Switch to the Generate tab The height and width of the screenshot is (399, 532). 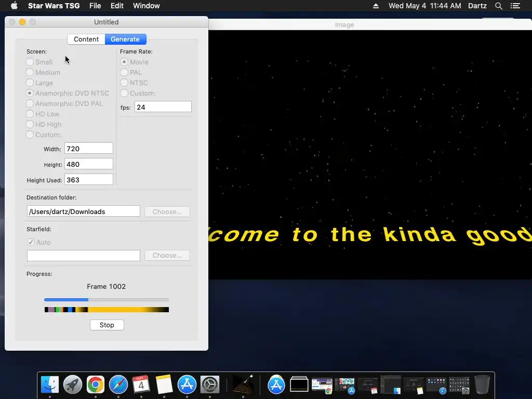[x=125, y=39]
